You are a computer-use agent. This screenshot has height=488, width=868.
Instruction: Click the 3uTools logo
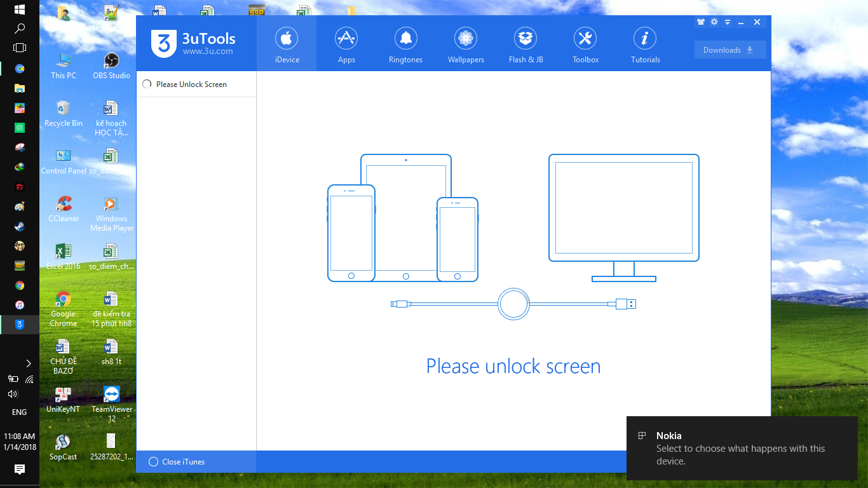click(194, 43)
